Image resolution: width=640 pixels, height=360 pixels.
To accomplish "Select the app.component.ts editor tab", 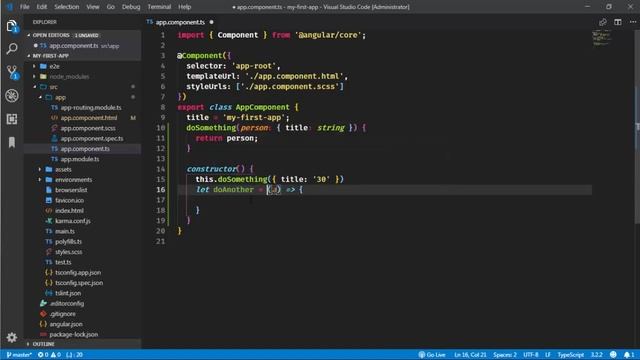I will (180, 22).
